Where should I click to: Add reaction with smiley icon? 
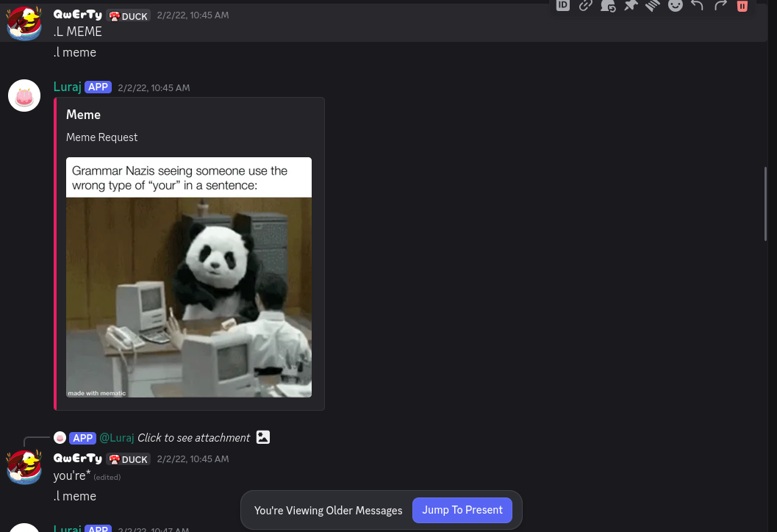675,5
